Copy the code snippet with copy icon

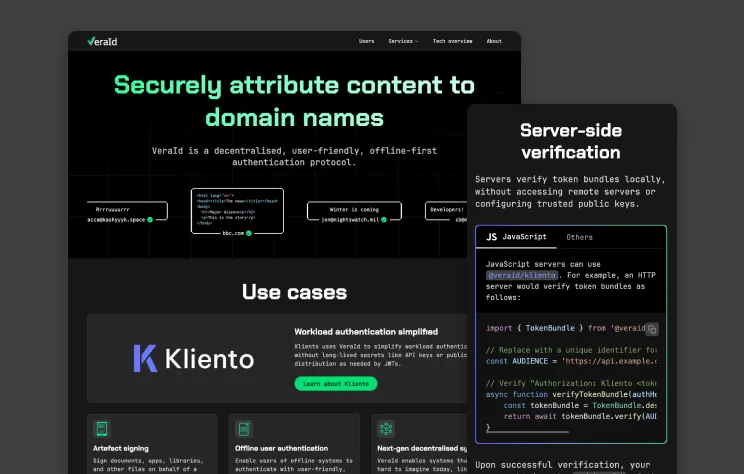(x=652, y=329)
